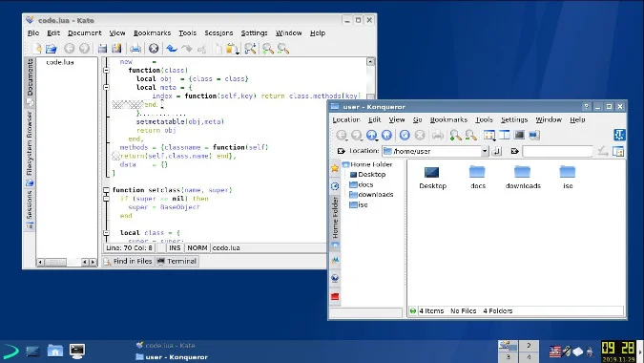Image resolution: width=644 pixels, height=363 pixels.
Task: Select code.lua in Kate's Documents list
Action: [x=60, y=62]
